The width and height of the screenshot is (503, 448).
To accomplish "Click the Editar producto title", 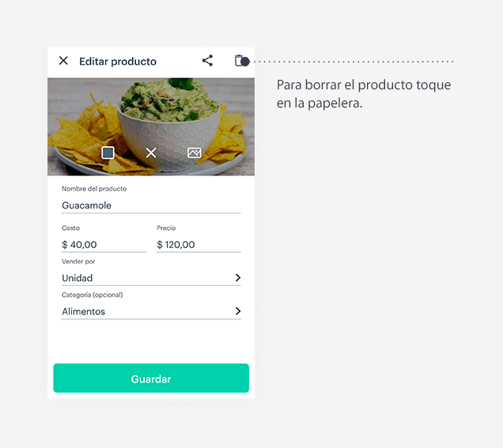I will [118, 61].
